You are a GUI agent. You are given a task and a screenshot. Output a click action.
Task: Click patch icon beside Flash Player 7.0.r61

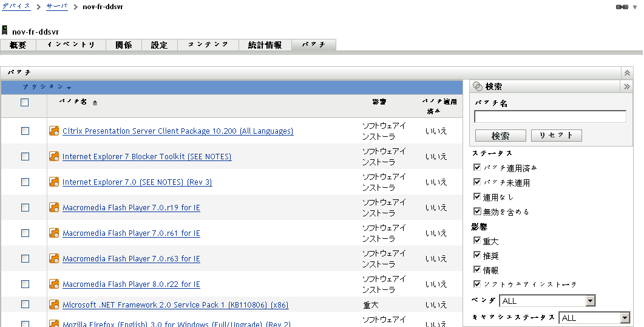54,233
